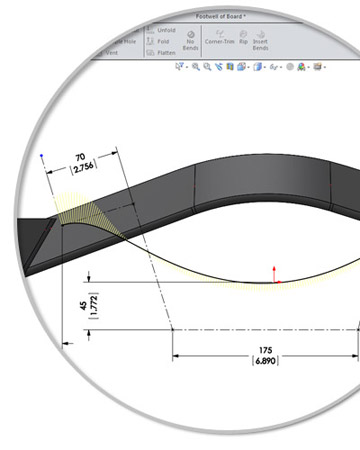Select the Rip tool

click(243, 37)
